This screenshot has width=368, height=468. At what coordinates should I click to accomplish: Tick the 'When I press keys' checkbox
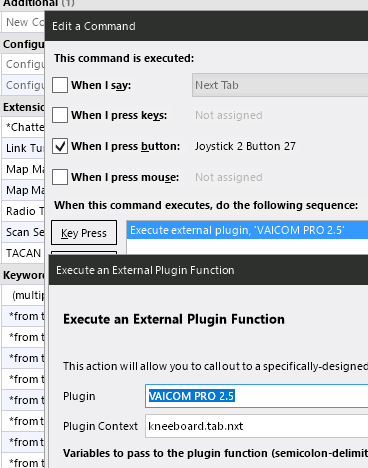click(x=60, y=115)
